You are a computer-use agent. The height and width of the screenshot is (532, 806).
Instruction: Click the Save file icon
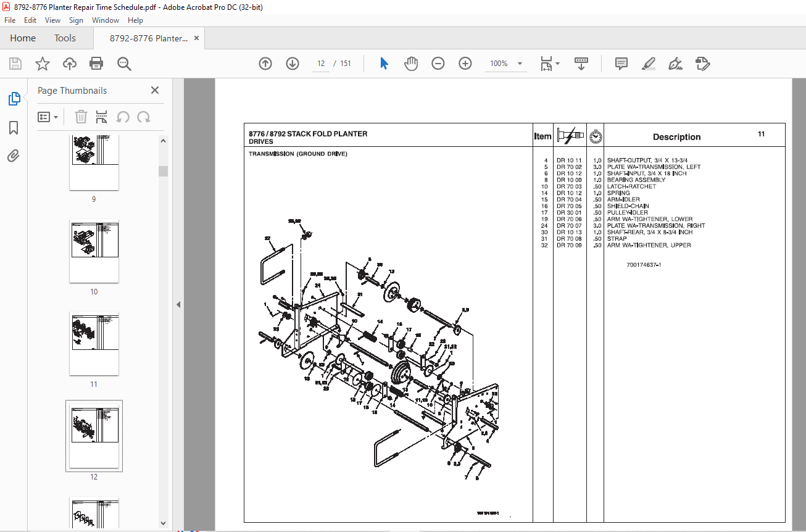coord(15,64)
